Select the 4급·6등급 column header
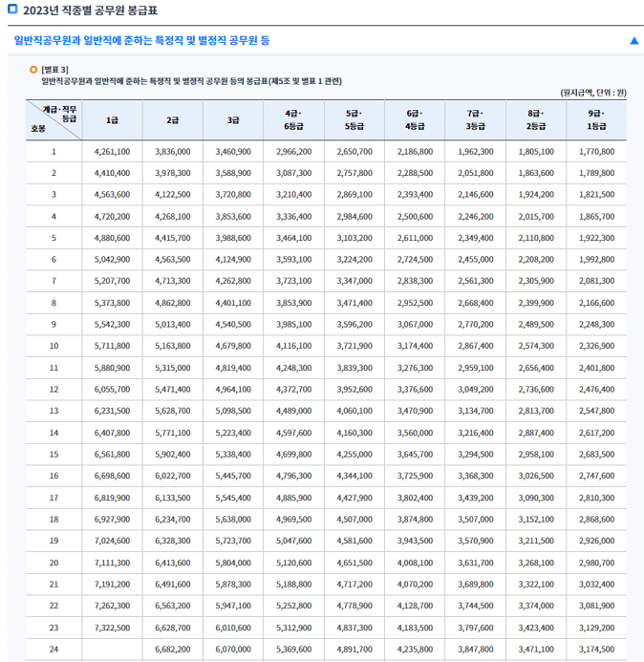Screen dimensions: 644x662 (293, 120)
